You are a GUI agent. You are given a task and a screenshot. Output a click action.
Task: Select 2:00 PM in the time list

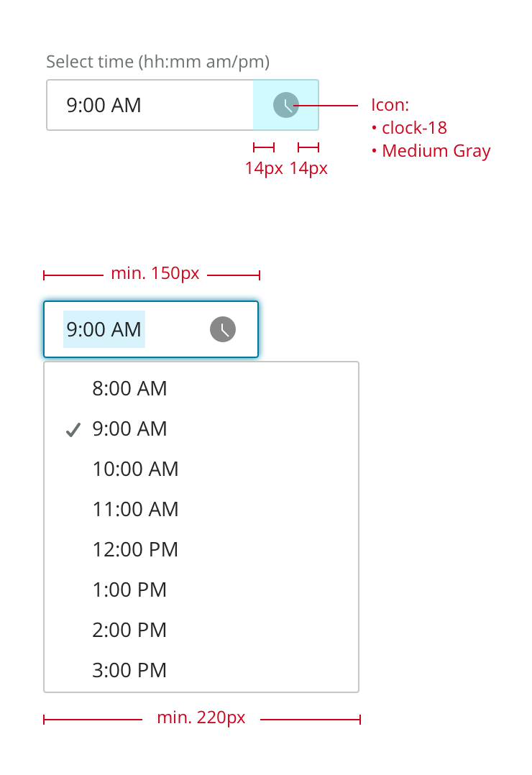pos(129,630)
